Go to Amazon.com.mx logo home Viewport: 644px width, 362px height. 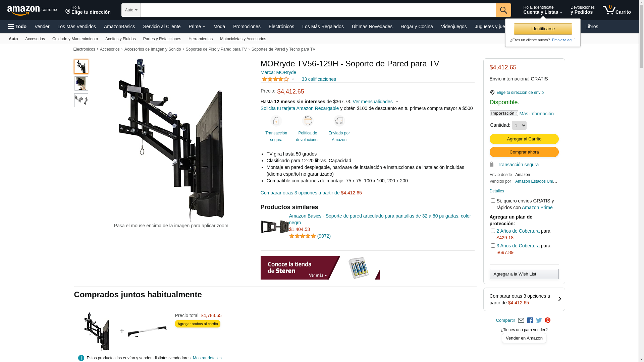coord(32,10)
